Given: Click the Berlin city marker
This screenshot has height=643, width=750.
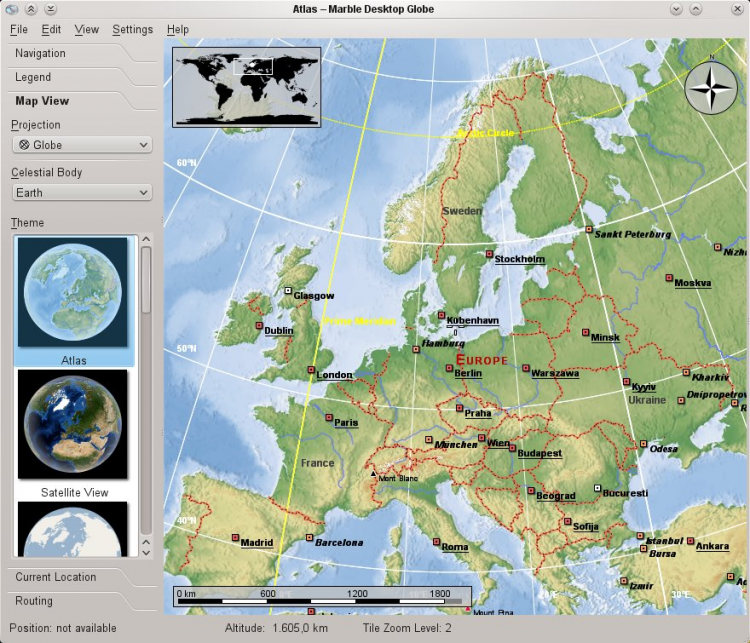Looking at the screenshot, I should (x=449, y=368).
